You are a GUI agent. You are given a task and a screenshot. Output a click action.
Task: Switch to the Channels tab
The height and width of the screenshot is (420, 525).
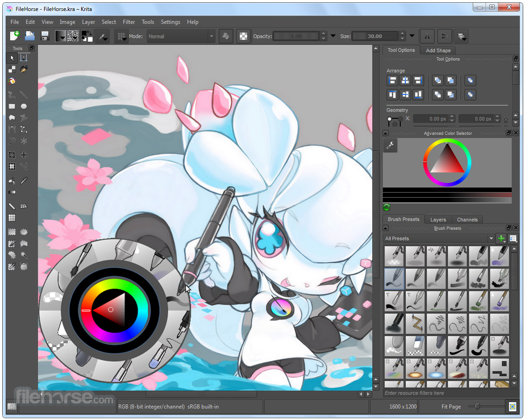tap(467, 220)
